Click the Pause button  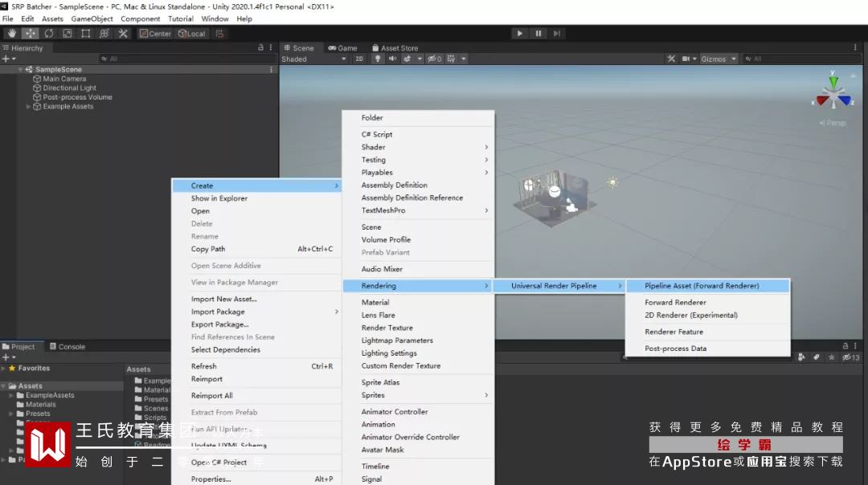click(538, 33)
